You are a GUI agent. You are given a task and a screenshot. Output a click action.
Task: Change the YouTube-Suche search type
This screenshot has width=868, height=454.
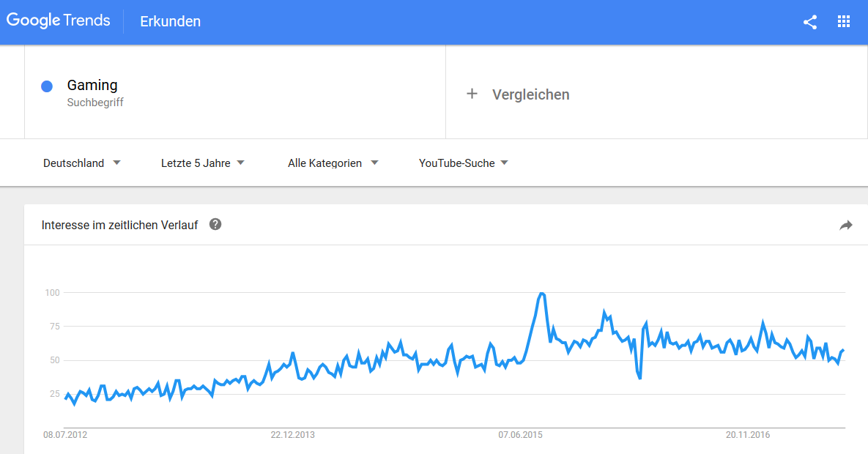[x=464, y=163]
